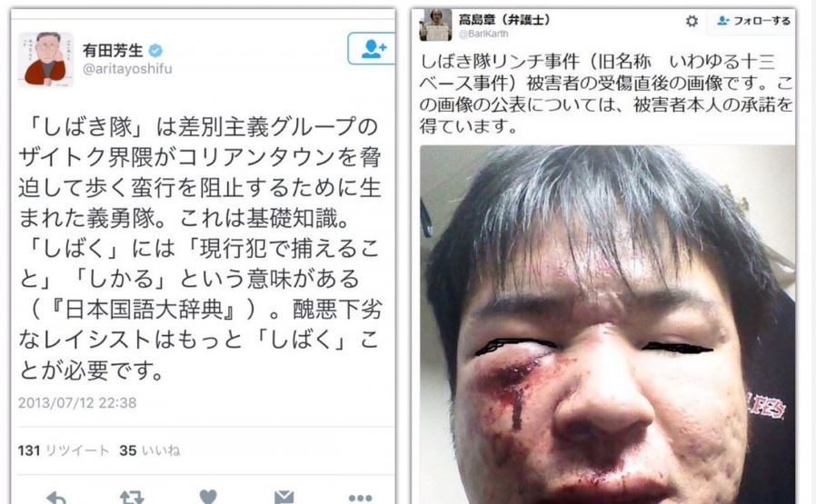Click the left tweet text starting 「しばき隊」

pos(200,249)
